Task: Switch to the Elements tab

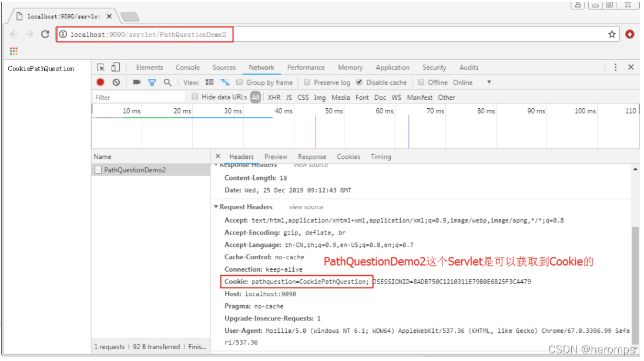Action: pyautogui.click(x=149, y=68)
